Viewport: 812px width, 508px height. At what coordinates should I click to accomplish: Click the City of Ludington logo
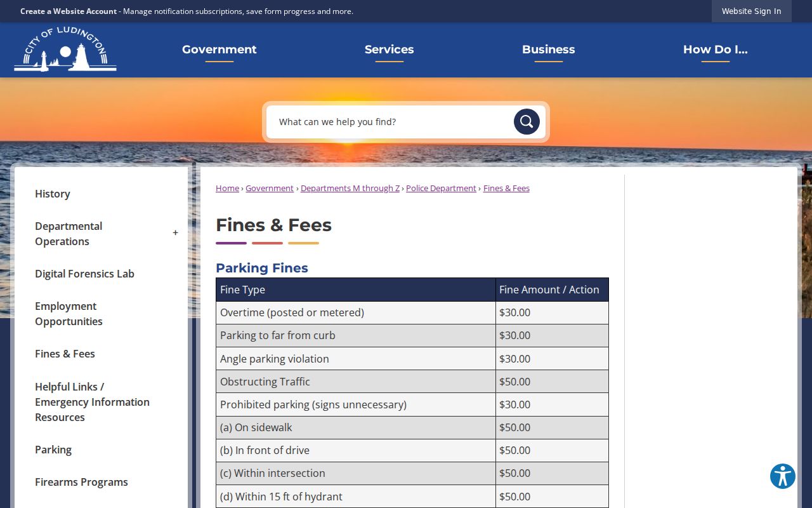[x=65, y=50]
